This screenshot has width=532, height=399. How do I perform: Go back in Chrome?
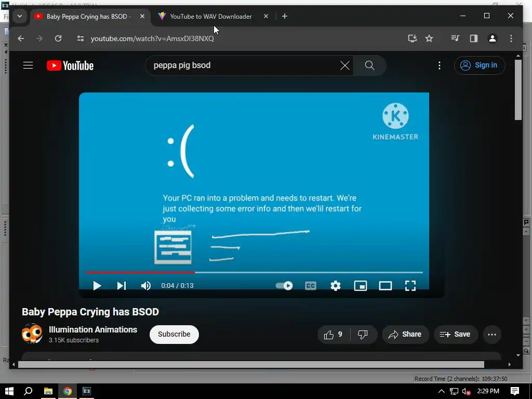click(21, 38)
